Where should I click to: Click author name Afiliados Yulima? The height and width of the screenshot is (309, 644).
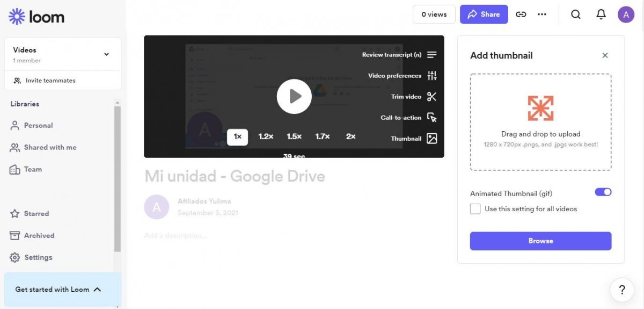point(204,201)
